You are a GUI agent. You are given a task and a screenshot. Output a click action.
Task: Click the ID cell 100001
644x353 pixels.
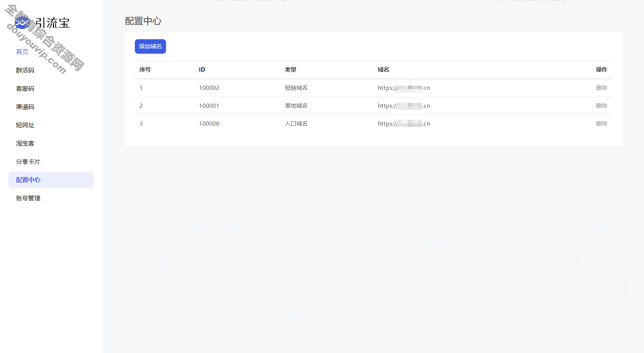point(209,106)
